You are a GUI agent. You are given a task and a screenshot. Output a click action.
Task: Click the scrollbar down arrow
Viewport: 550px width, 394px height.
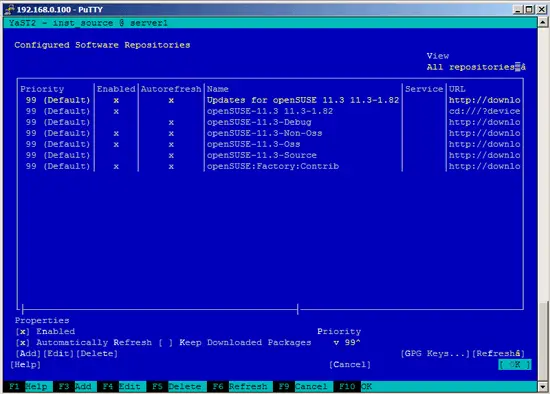(x=543, y=387)
